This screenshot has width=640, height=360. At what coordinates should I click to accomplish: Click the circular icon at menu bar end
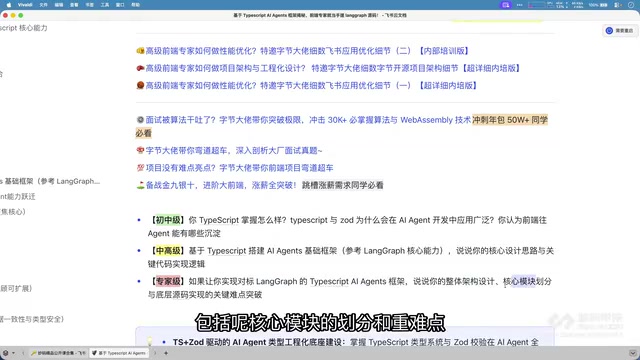point(631,5)
